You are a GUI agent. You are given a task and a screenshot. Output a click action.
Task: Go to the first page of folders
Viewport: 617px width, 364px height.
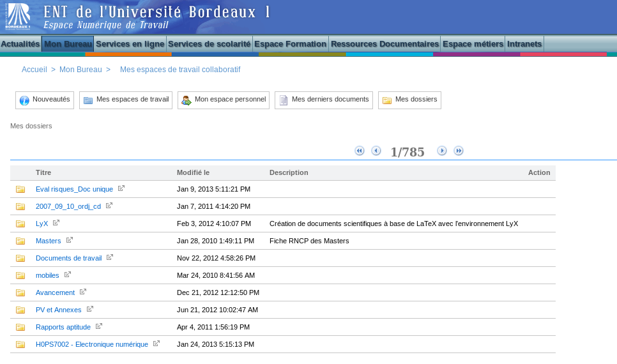(359, 151)
